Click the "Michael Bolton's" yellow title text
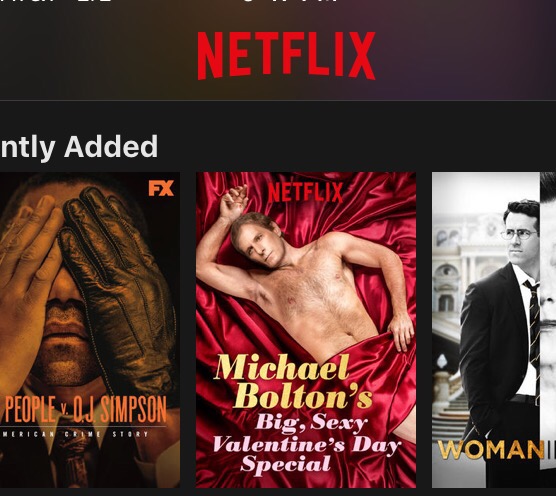Viewport: 556px width, 496px height. pyautogui.click(x=293, y=381)
